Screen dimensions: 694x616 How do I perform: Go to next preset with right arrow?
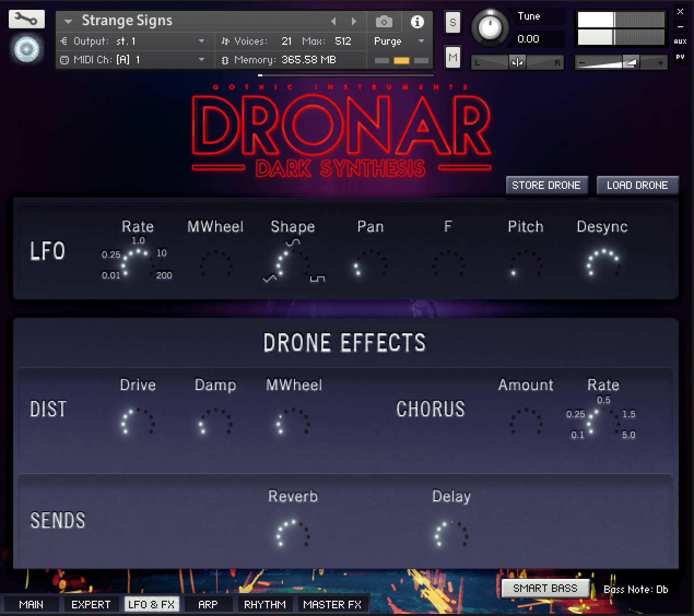point(354,22)
